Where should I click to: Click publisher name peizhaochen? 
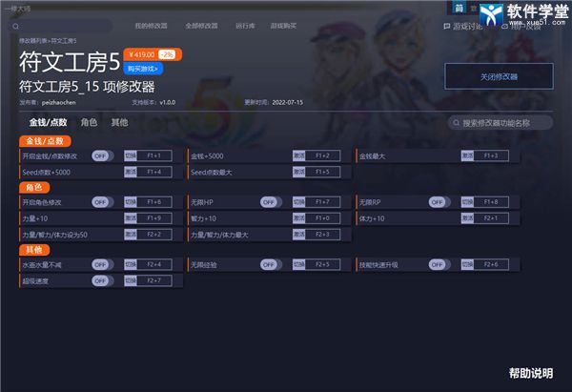(x=59, y=103)
